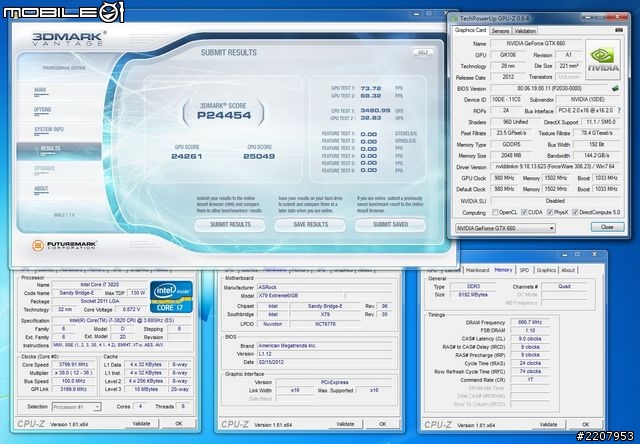Click the CAS# Latency value 9.0 clocks
640x444 pixels.
[530, 339]
